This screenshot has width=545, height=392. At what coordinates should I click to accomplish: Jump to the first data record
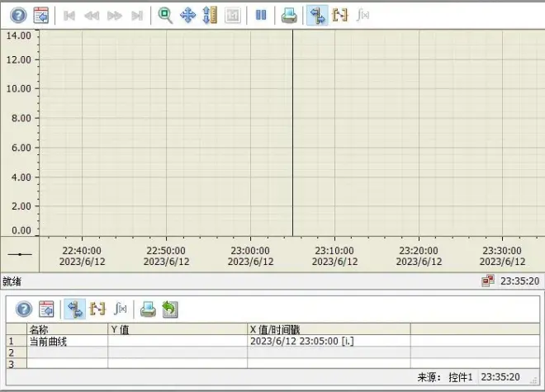click(69, 16)
